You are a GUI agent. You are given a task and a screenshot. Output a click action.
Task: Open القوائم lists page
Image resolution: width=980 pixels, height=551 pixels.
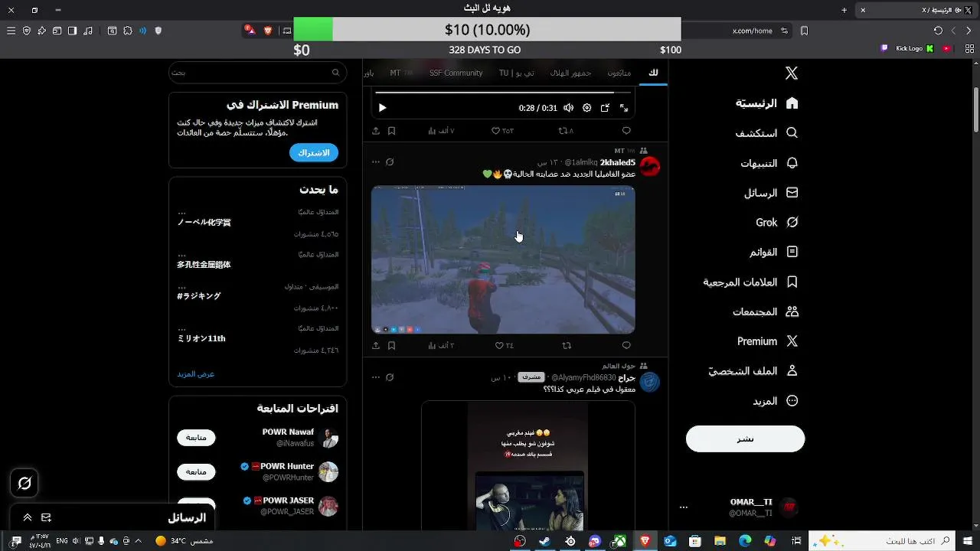774,253
